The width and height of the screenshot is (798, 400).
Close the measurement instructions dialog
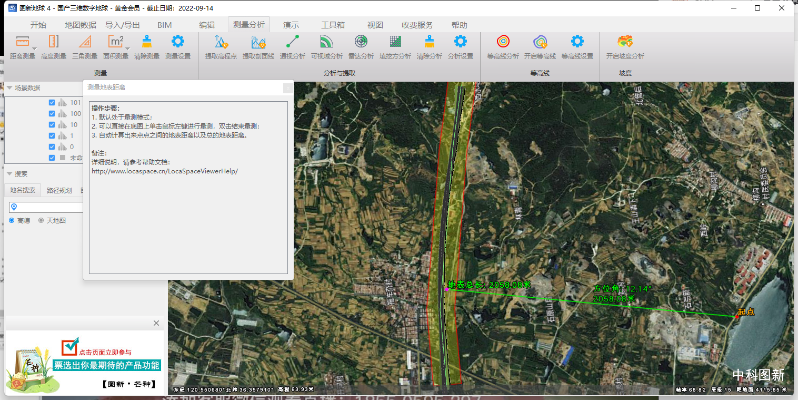pos(288,88)
